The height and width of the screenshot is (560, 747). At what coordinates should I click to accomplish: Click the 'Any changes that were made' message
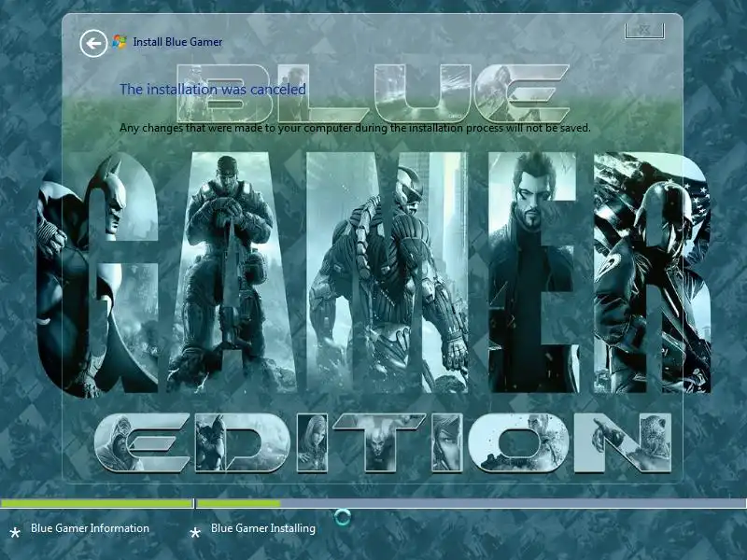pyautogui.click(x=355, y=128)
